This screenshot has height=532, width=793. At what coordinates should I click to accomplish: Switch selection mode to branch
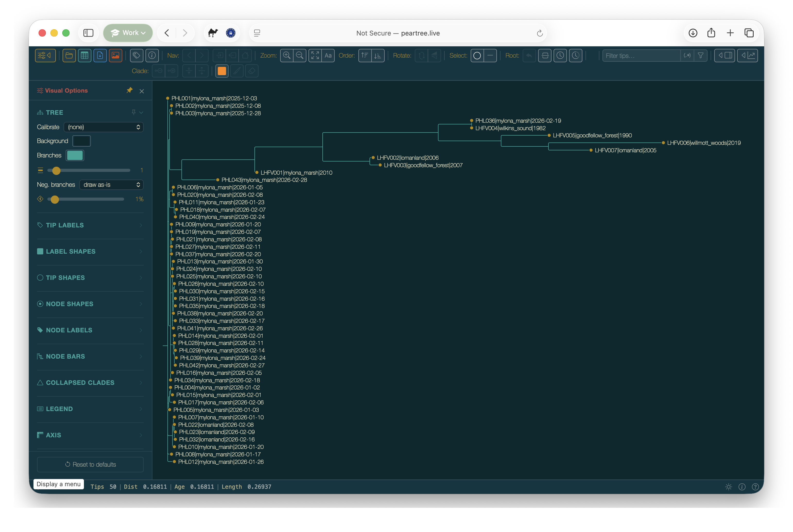(x=490, y=56)
